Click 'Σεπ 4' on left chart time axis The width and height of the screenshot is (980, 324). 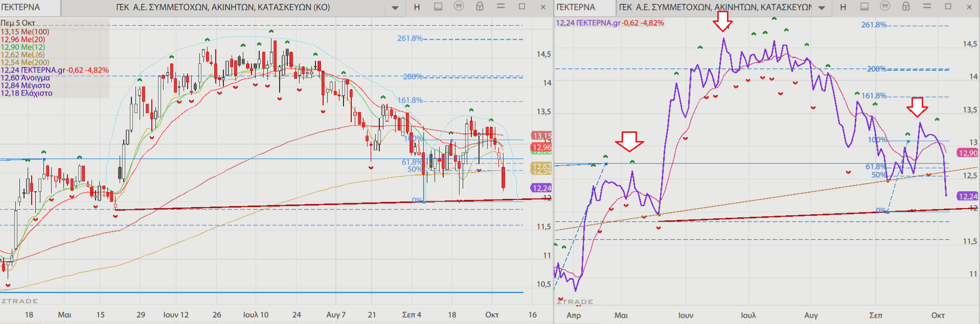pos(412,315)
